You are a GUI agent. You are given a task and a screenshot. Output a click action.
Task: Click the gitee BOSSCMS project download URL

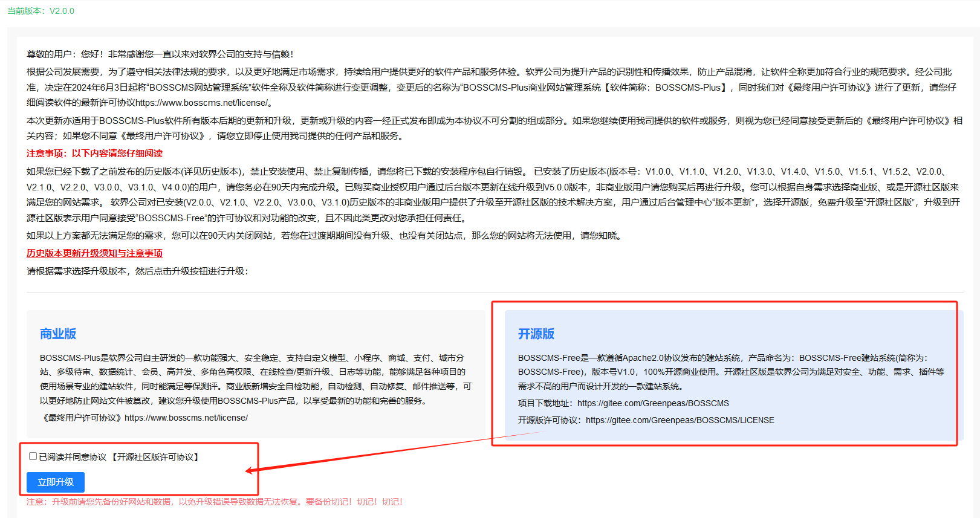pos(653,403)
